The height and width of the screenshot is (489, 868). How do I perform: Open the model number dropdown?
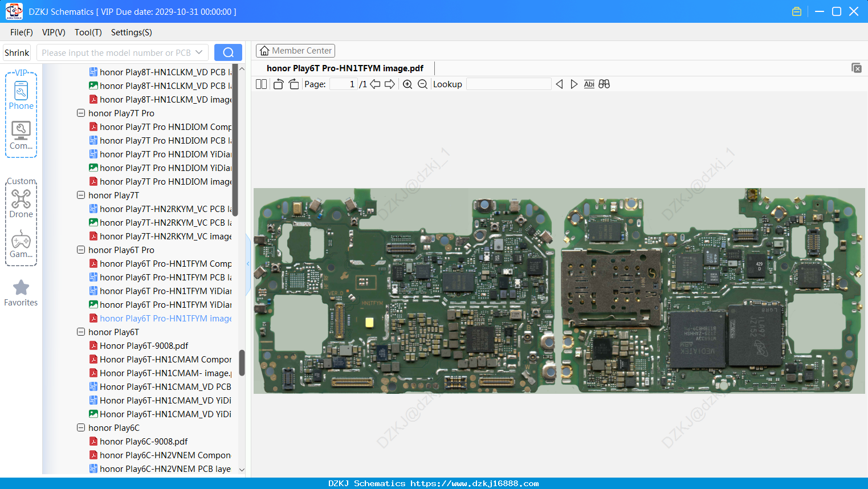pos(199,52)
